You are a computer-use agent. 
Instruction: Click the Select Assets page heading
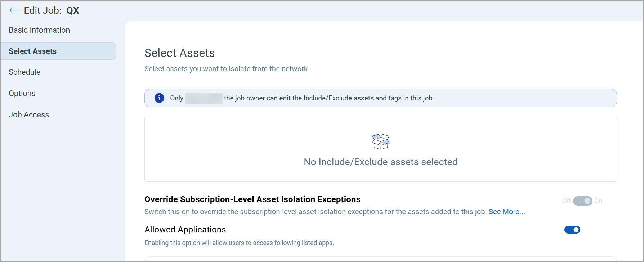click(x=179, y=53)
